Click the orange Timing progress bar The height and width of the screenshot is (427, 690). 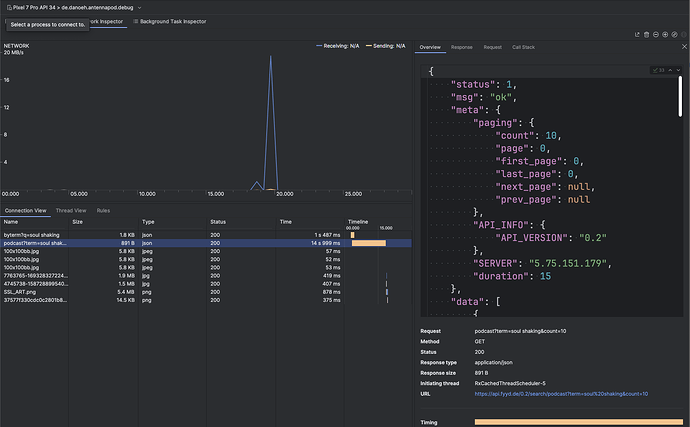tap(579, 422)
